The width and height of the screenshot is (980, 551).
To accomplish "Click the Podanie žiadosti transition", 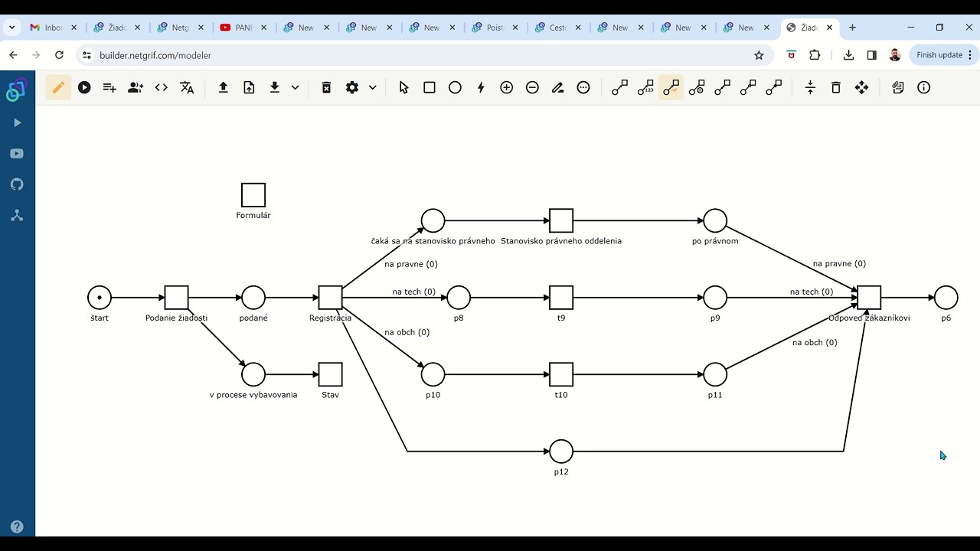I will pos(177,298).
